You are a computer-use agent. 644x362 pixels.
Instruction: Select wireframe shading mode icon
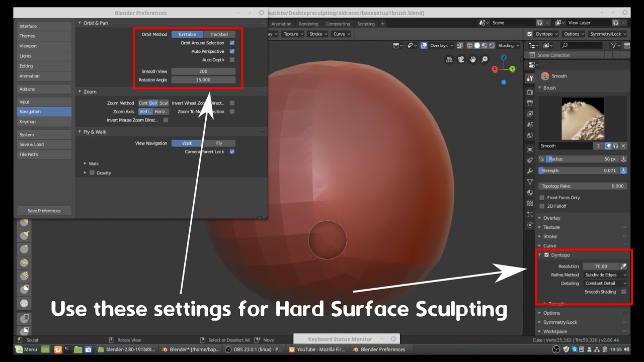click(x=469, y=45)
